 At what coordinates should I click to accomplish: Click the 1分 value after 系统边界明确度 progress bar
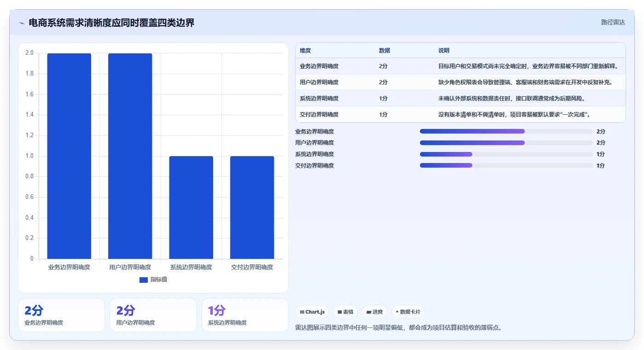[x=601, y=154]
